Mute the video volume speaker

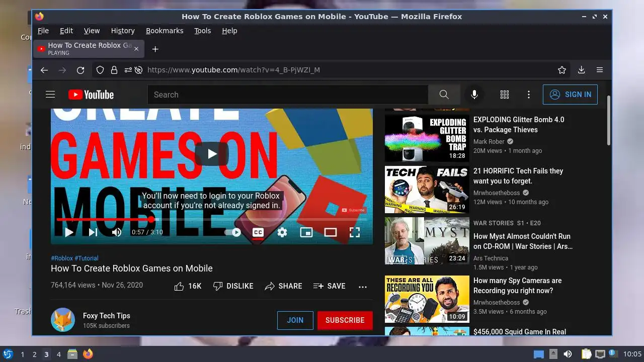(117, 232)
